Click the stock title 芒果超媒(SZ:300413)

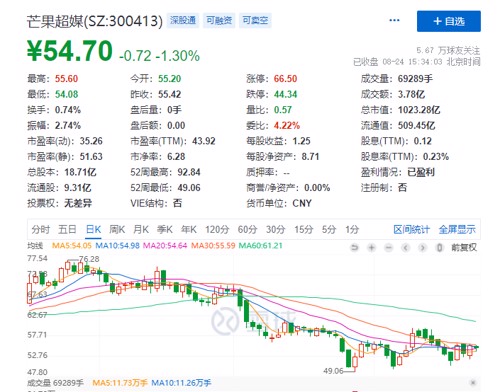[95, 21]
